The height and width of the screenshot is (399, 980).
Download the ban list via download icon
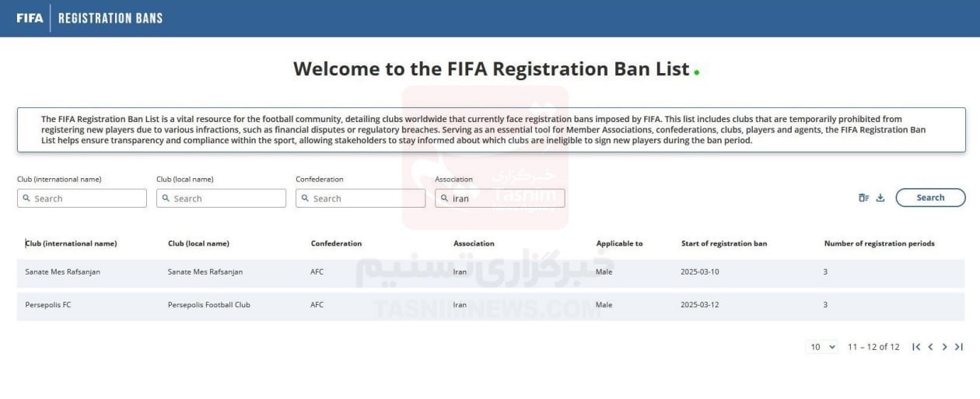point(880,198)
